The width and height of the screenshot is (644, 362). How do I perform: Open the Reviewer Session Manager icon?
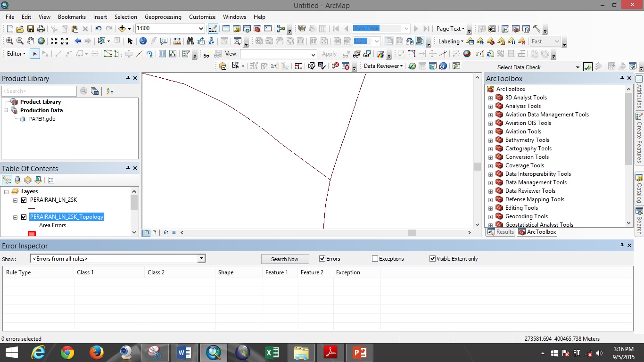click(x=412, y=66)
